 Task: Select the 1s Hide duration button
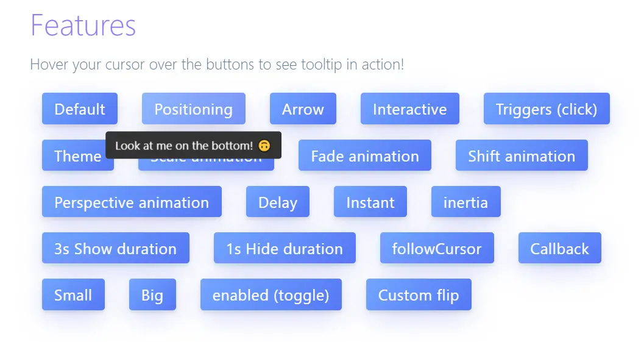pyautogui.click(x=285, y=248)
